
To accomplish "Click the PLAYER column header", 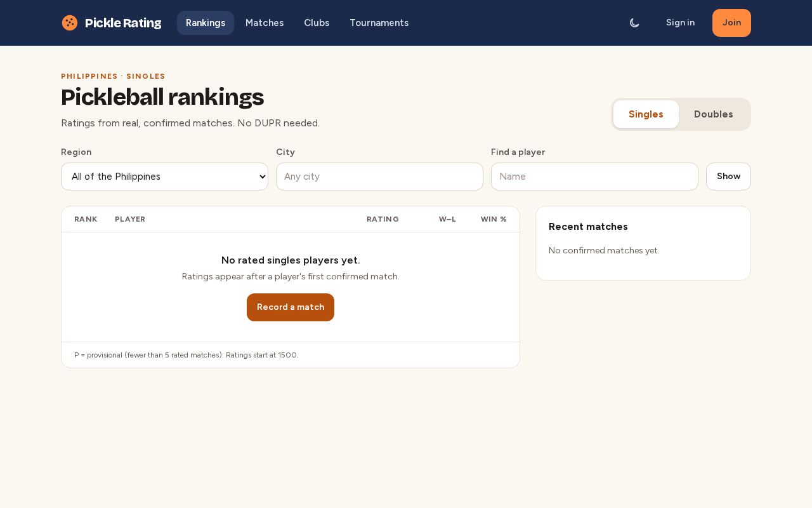I will [130, 219].
